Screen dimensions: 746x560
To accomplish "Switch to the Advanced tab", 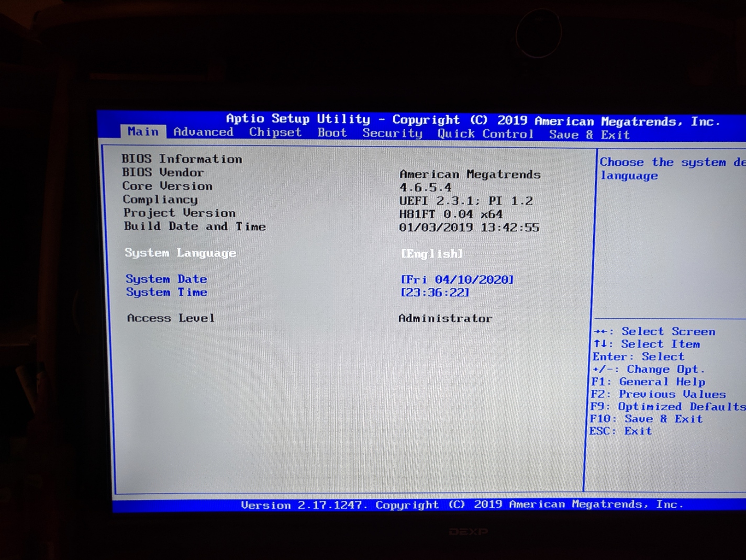I will click(x=203, y=132).
